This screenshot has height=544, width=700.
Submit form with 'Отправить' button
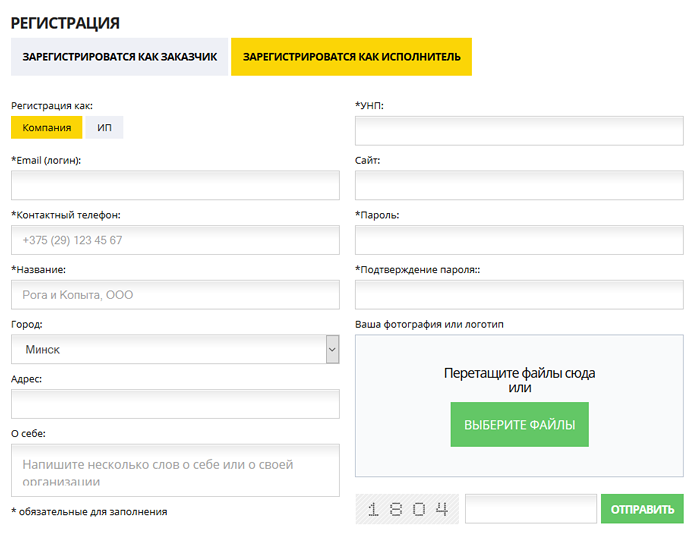coord(642,509)
